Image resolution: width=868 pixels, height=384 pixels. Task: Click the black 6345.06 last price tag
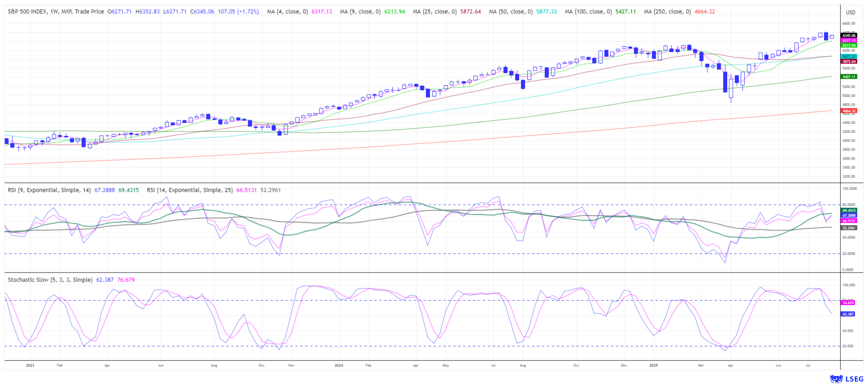[849, 35]
